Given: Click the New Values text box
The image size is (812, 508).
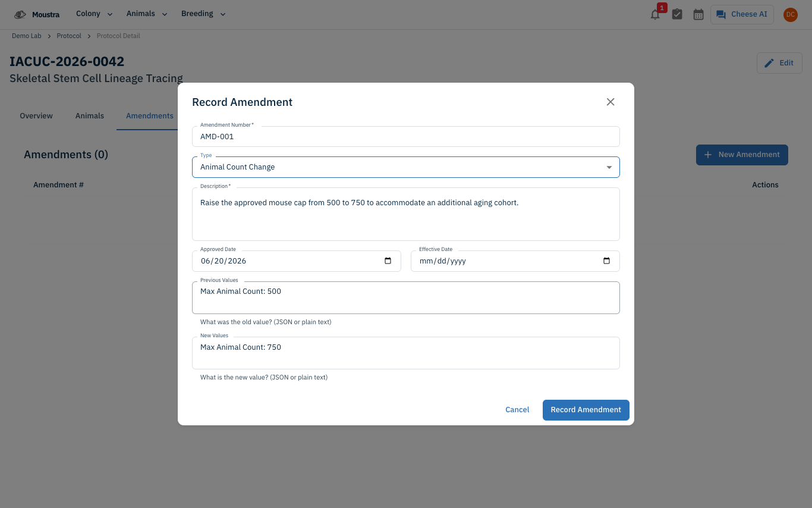Looking at the screenshot, I should coord(406,353).
